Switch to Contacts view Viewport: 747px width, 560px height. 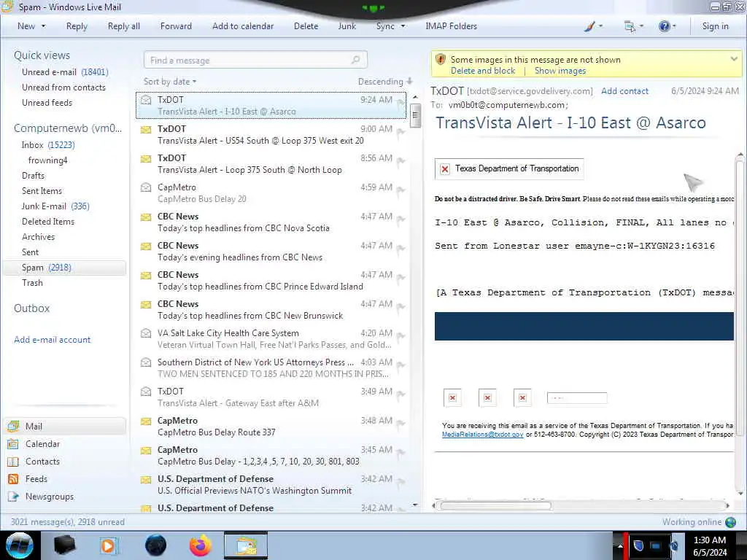point(42,462)
